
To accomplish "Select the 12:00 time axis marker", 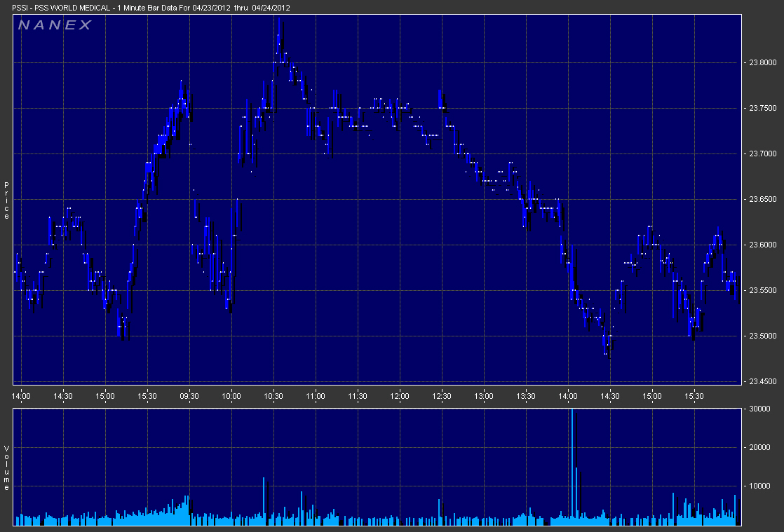I will click(400, 397).
